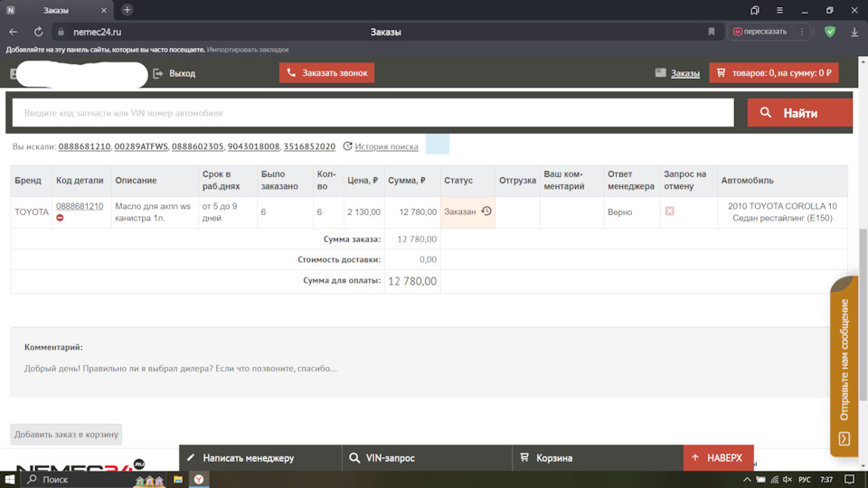This screenshot has width=868, height=488.
Task: Click the network tray icon
Action: pyautogui.click(x=775, y=480)
